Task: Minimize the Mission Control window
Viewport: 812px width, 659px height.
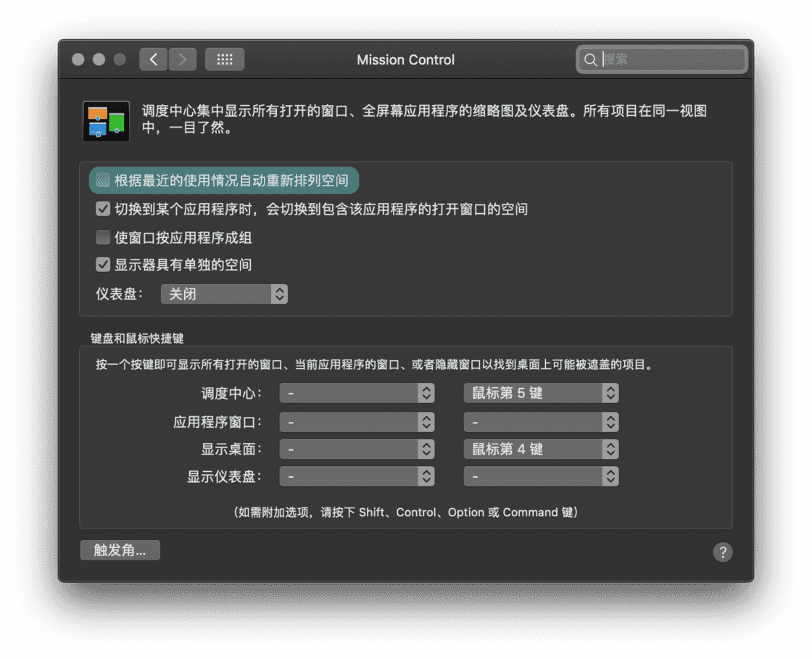Action: [x=99, y=59]
